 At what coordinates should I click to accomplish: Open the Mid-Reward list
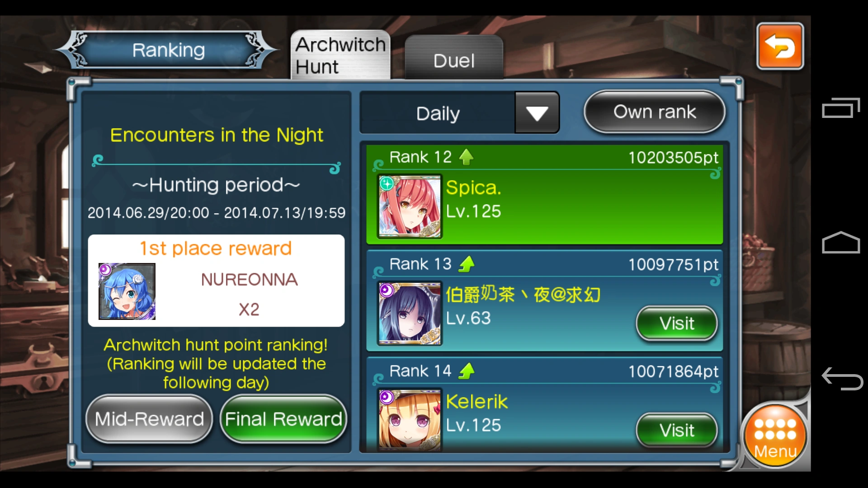[x=149, y=419]
